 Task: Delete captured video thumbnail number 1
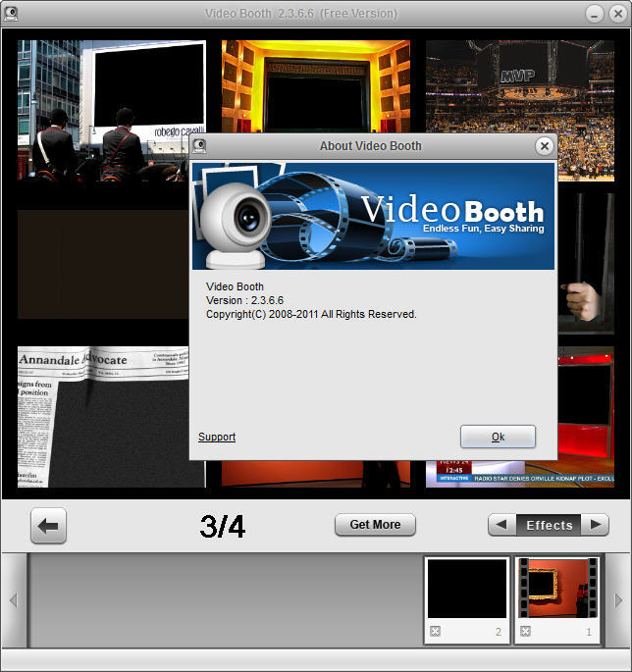pyautogui.click(x=525, y=631)
